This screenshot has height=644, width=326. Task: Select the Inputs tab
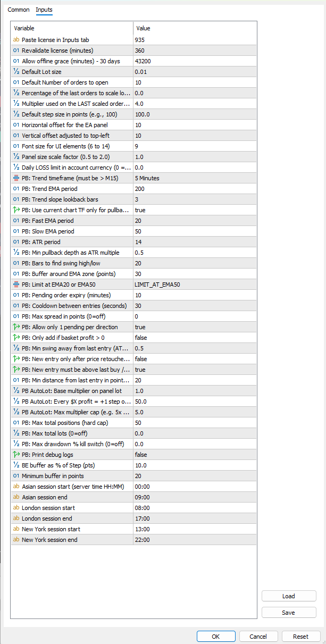pyautogui.click(x=44, y=10)
